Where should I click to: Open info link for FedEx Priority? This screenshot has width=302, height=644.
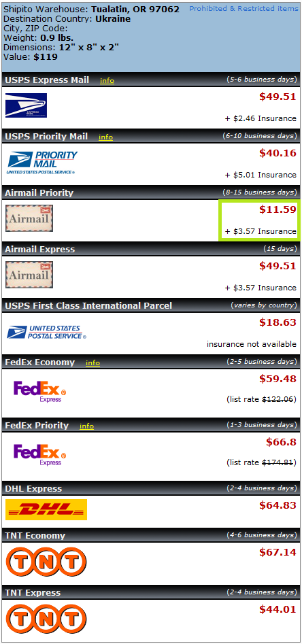point(86,426)
